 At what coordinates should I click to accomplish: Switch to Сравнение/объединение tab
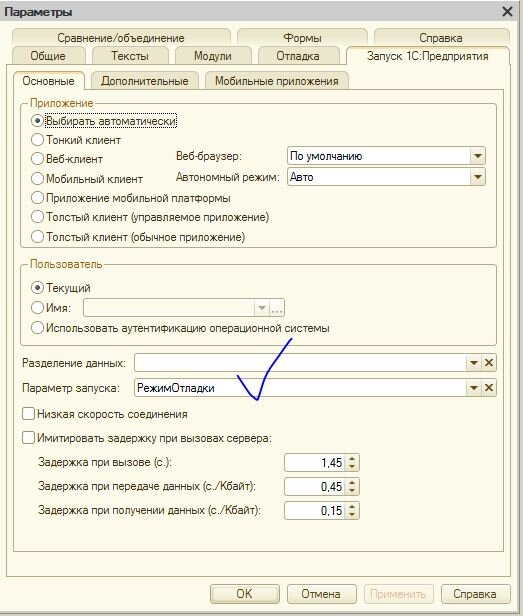coord(121,38)
